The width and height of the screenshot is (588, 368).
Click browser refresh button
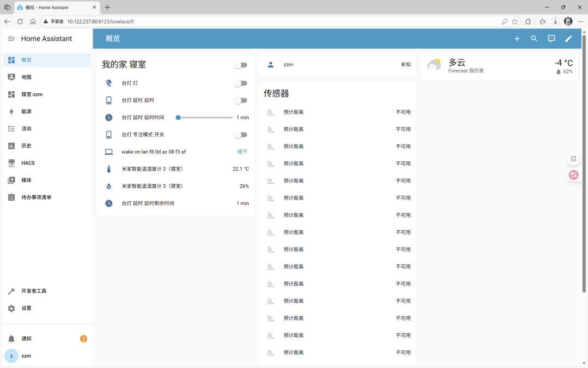(x=20, y=21)
